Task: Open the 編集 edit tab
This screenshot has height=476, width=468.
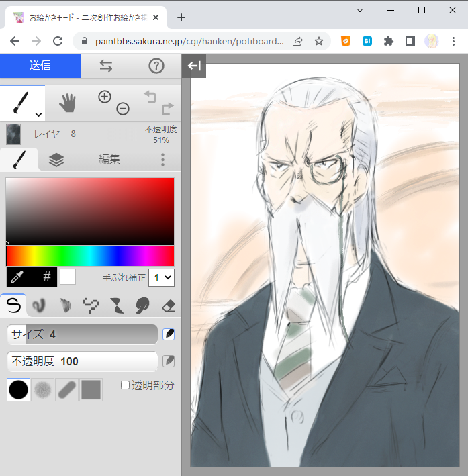Action: click(x=109, y=159)
